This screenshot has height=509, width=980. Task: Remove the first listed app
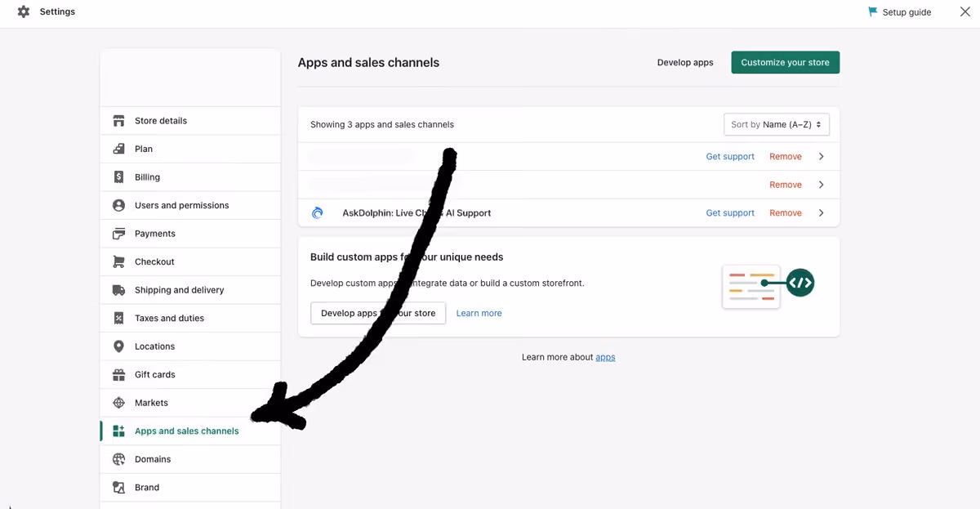[x=786, y=156]
